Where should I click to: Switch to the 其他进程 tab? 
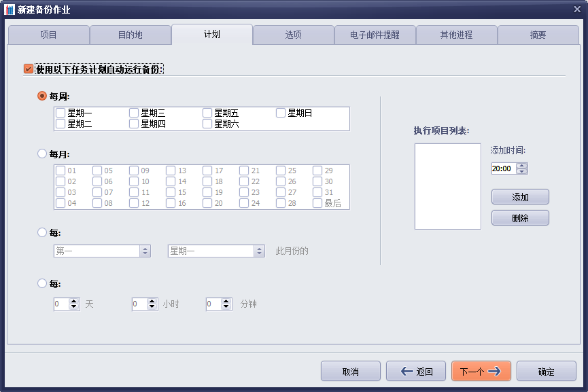click(456, 35)
